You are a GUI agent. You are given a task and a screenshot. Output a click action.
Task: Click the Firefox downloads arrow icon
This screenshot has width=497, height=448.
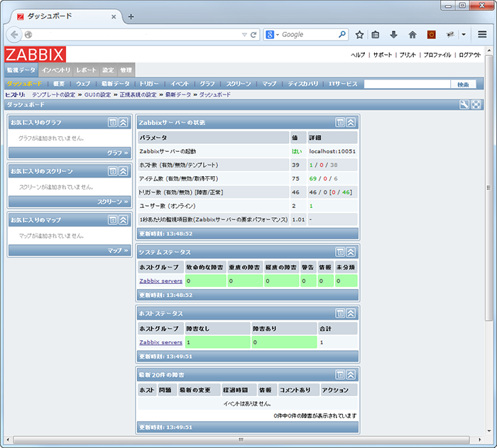coord(393,34)
